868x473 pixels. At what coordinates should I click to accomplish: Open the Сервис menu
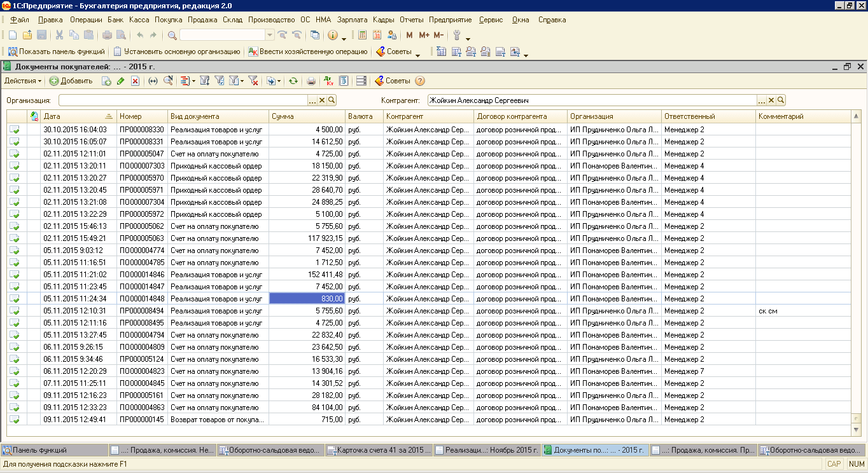(491, 20)
